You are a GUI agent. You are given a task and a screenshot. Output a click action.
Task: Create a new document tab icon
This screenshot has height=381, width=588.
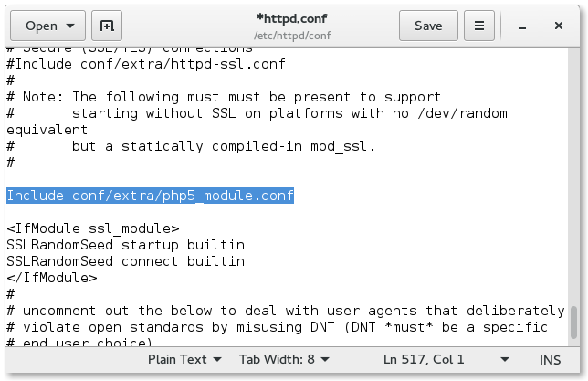coord(107,26)
